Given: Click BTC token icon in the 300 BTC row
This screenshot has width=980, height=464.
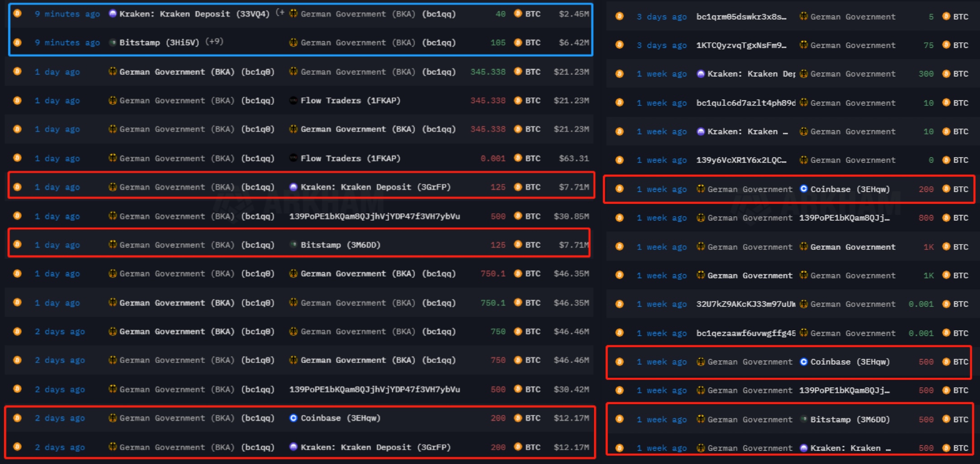Looking at the screenshot, I should pos(946,73).
